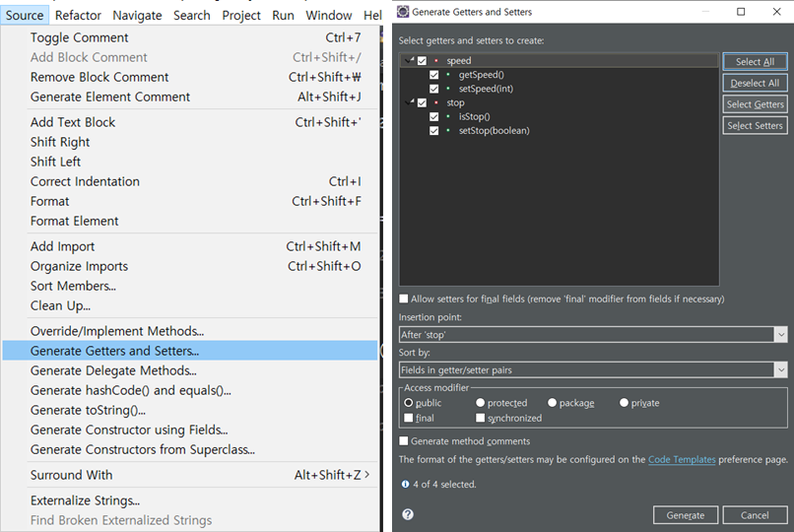The image size is (794, 532).
Task: Click the Cancel button
Action: pyautogui.click(x=755, y=515)
